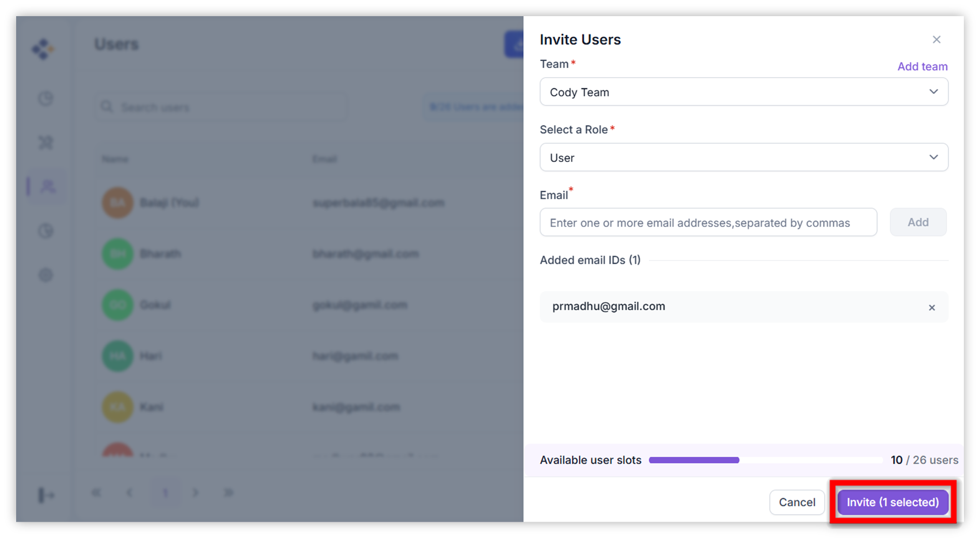
Task: Close the Invite Users panel
Action: click(936, 39)
